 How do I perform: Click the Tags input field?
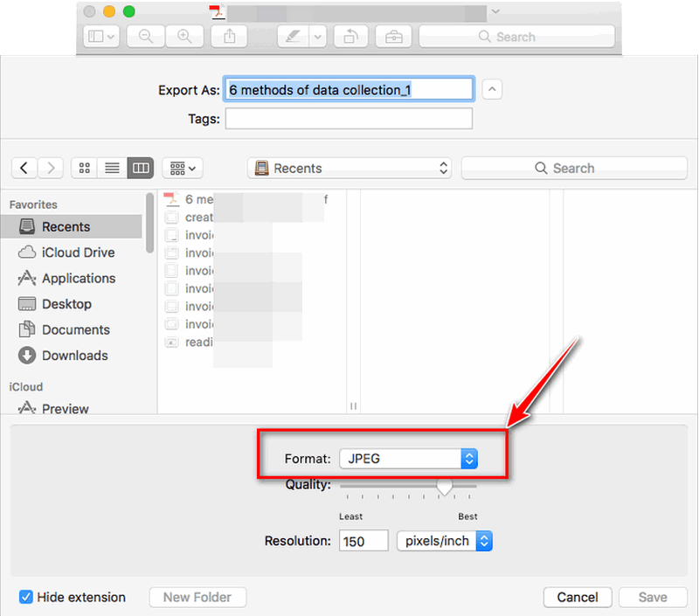click(x=349, y=119)
